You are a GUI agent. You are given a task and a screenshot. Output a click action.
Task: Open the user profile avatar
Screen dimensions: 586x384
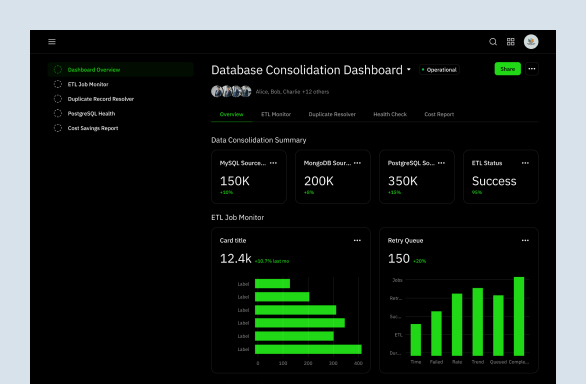531,42
